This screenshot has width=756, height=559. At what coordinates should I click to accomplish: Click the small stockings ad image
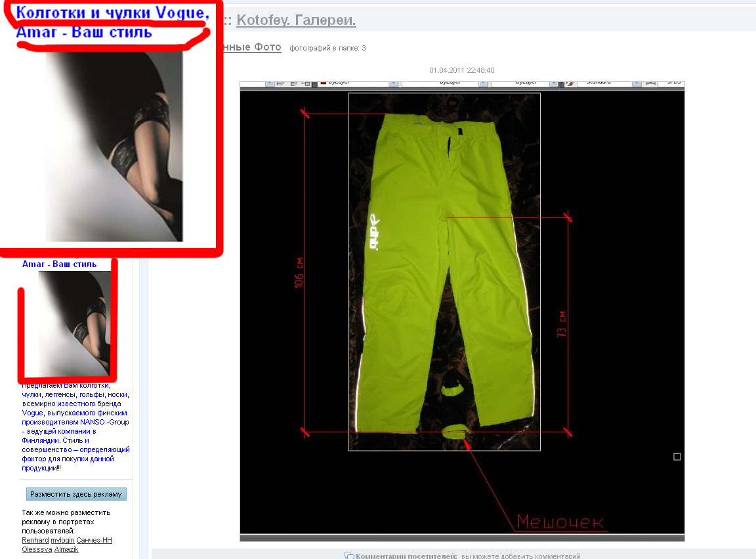[x=74, y=323]
